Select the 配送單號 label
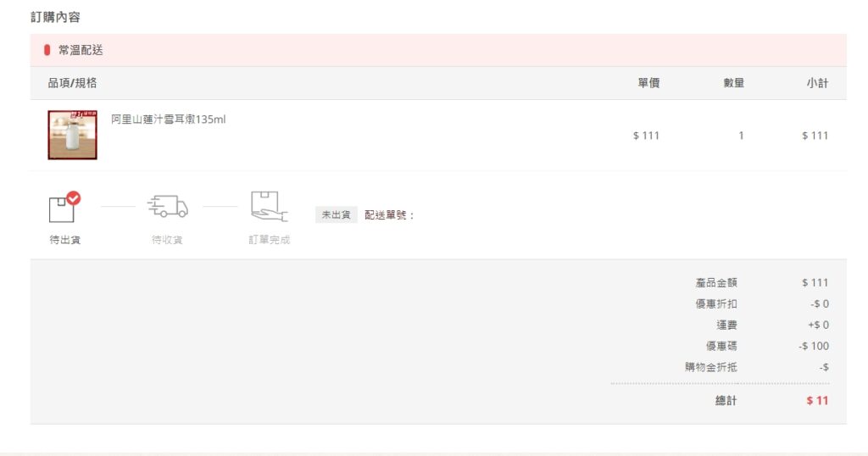 pos(390,215)
